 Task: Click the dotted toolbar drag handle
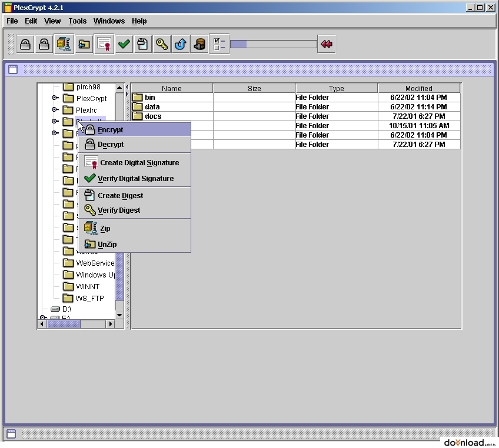[11, 44]
